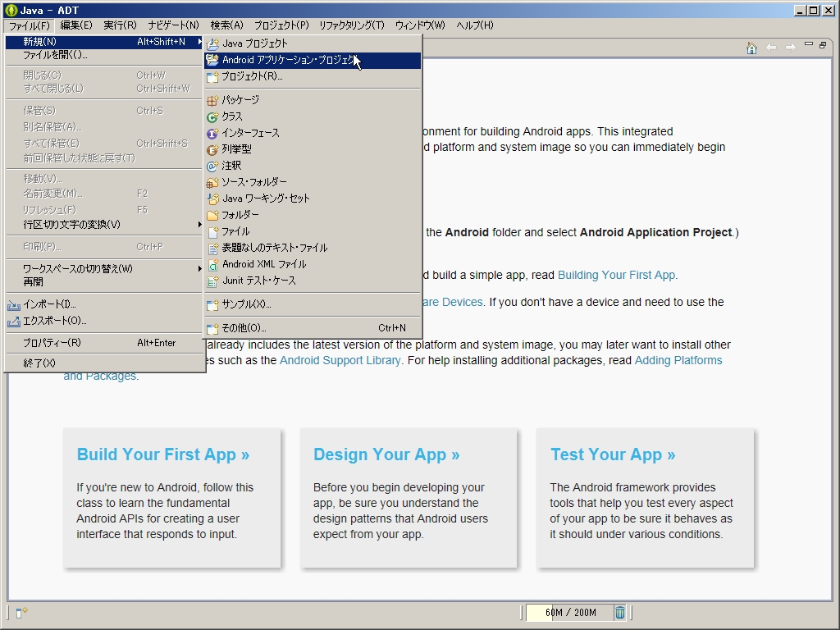Click the 表題なしのテキスト・ファイル icon
Screen dimensions: 840x630
click(x=212, y=248)
